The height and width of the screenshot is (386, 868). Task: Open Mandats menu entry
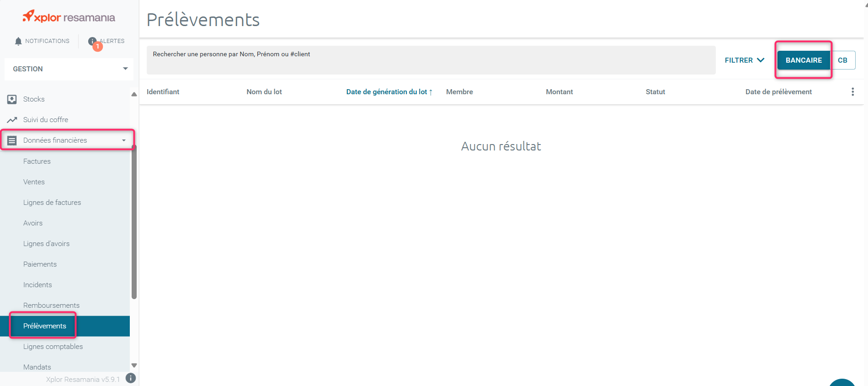[37, 367]
